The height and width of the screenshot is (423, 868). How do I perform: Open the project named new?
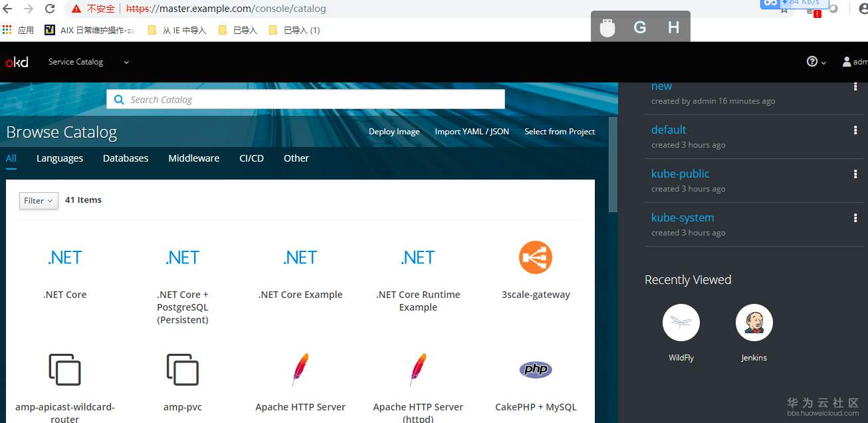coord(661,86)
